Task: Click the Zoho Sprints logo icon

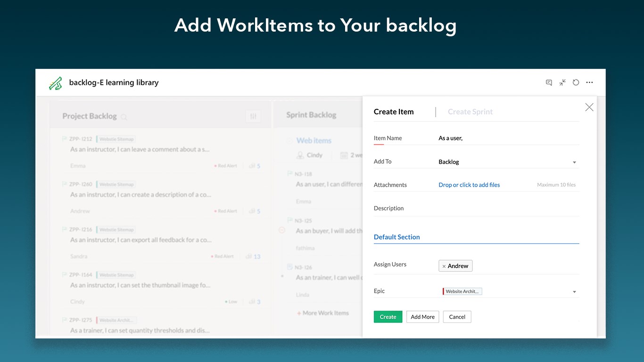Action: coord(56,83)
